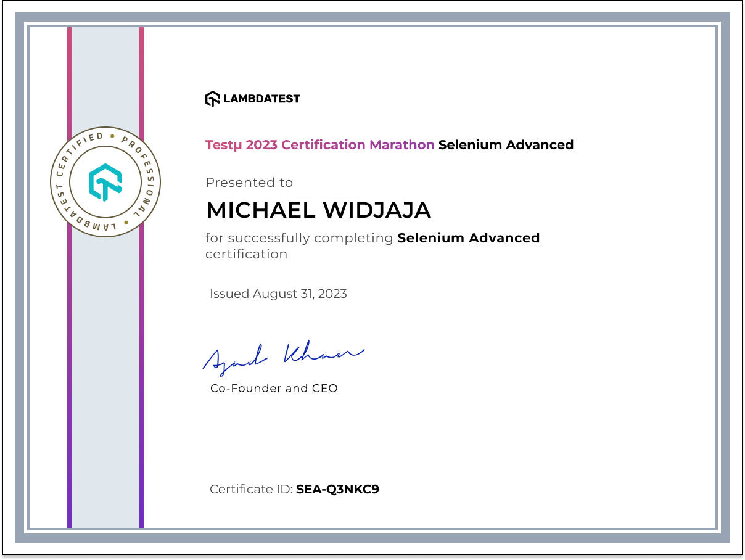Click the 'for successfully completing' text
The image size is (745, 560).
299,238
